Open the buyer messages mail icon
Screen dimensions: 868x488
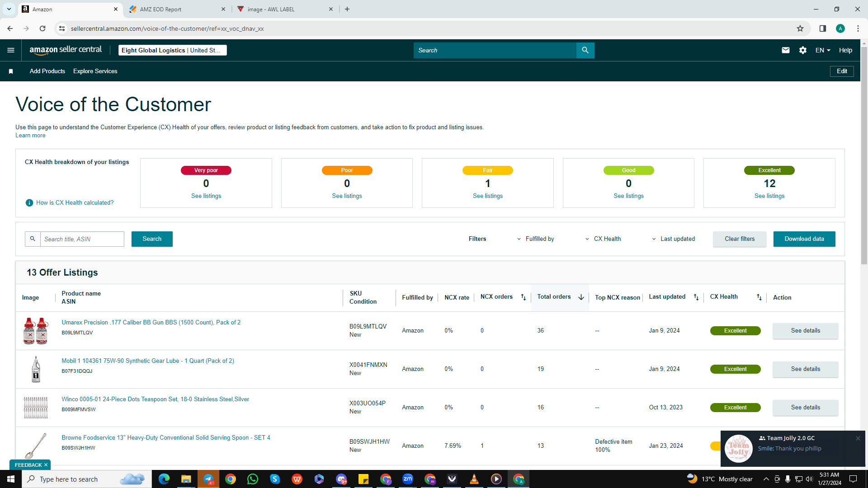[786, 50]
